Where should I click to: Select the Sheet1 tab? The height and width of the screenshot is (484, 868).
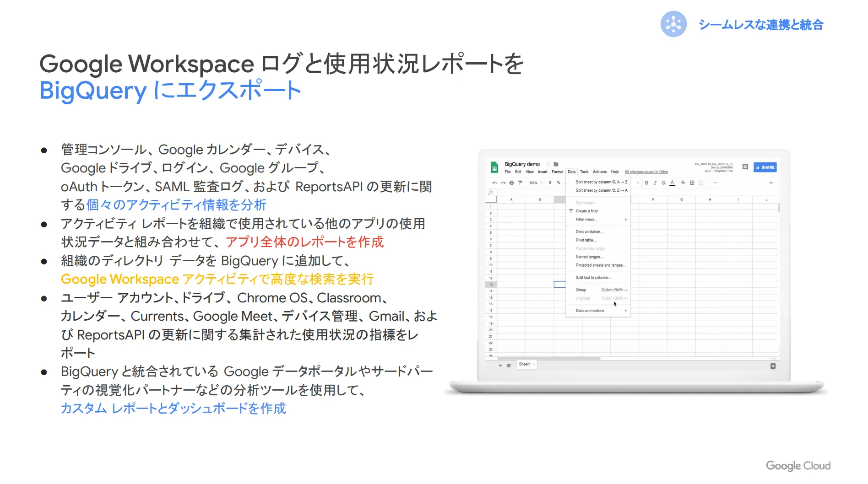click(x=527, y=364)
